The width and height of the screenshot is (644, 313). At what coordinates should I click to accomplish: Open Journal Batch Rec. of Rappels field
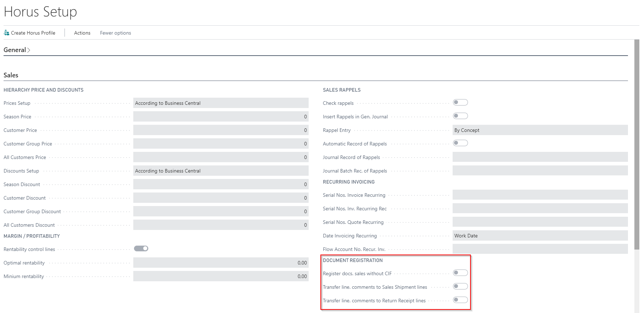tap(540, 171)
